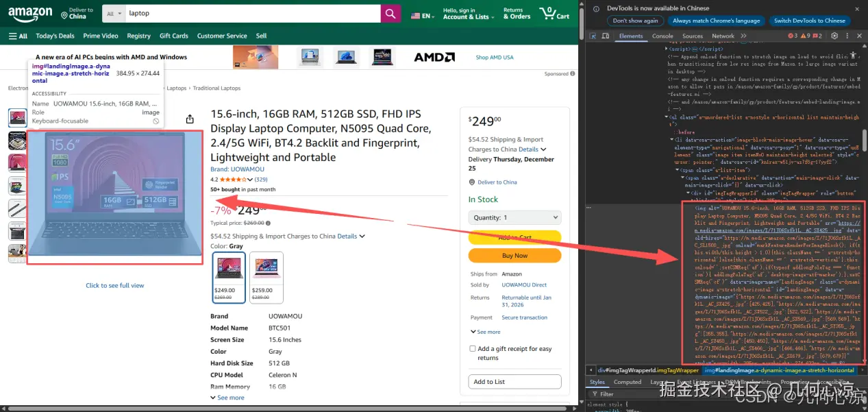Click Returnable until Jan 31, 2026 link
The height and width of the screenshot is (412, 868).
coord(526,301)
